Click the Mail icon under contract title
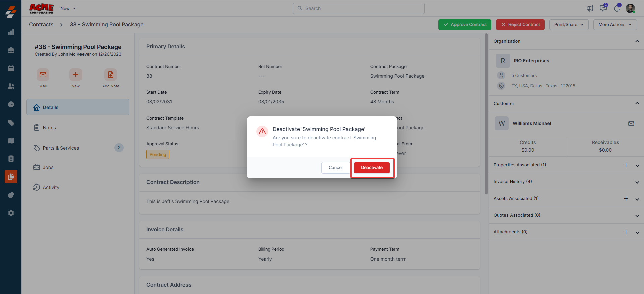Screen dimensions: 644x294 [x=43, y=75]
